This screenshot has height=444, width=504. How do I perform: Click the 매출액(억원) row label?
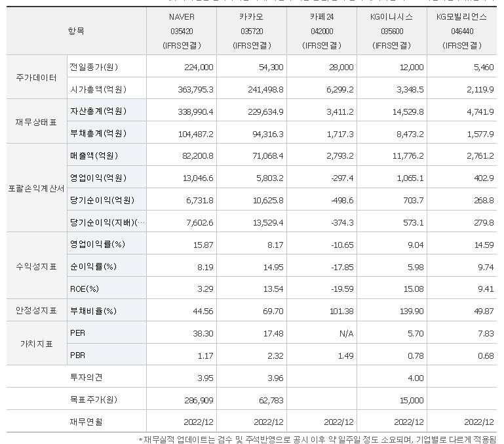(x=94, y=155)
